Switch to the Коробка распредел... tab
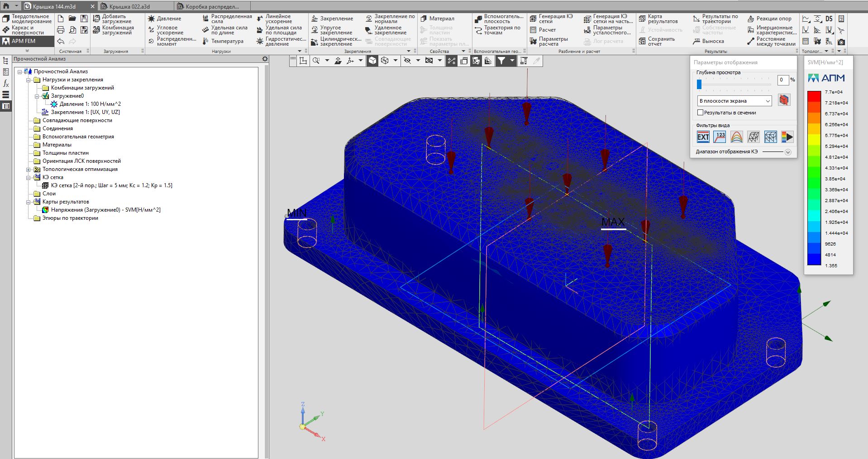The width and height of the screenshot is (868, 459). point(212,6)
